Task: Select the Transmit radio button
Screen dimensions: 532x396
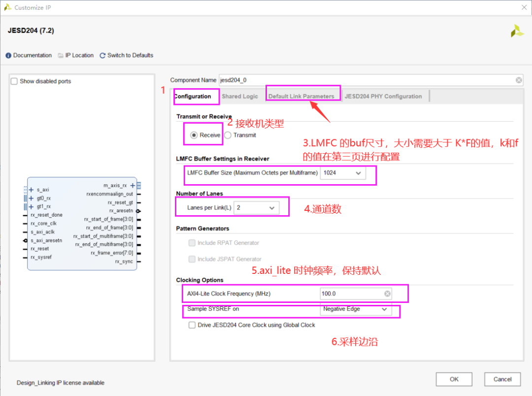Action: pyautogui.click(x=228, y=135)
